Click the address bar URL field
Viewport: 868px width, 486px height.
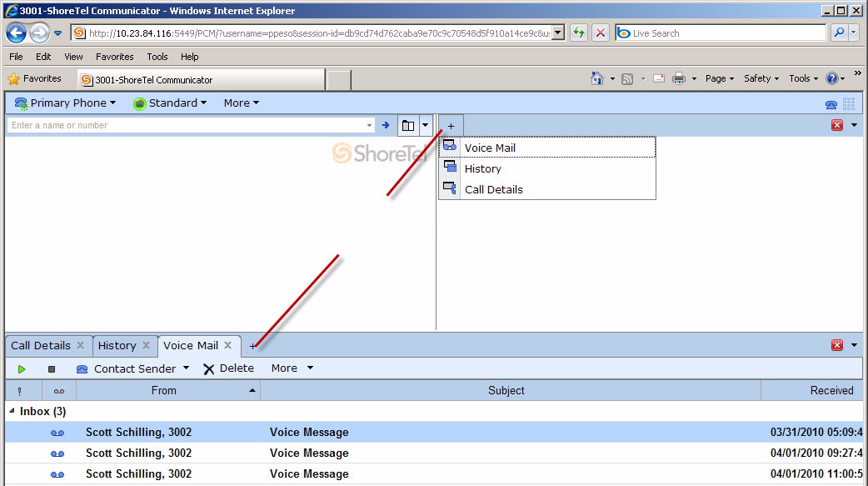(319, 33)
